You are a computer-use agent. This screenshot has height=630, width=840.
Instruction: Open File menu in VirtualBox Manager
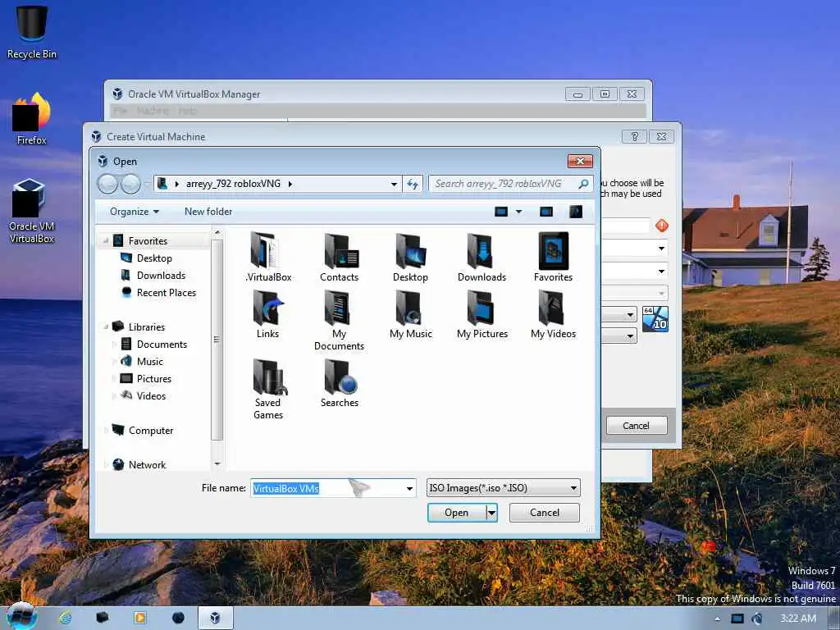point(120,111)
